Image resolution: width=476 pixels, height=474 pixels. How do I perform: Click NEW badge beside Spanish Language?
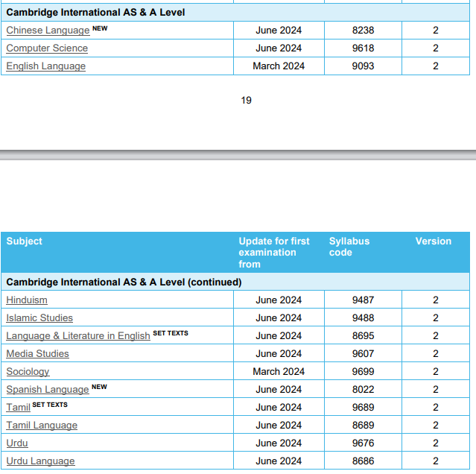tap(99, 387)
